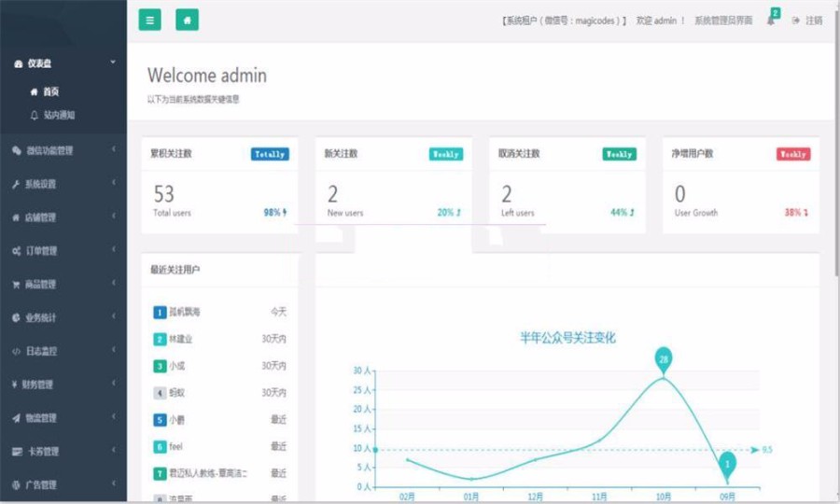The image size is (840, 504).
Task: Open the 财务管理 menu item
Action: (63, 384)
